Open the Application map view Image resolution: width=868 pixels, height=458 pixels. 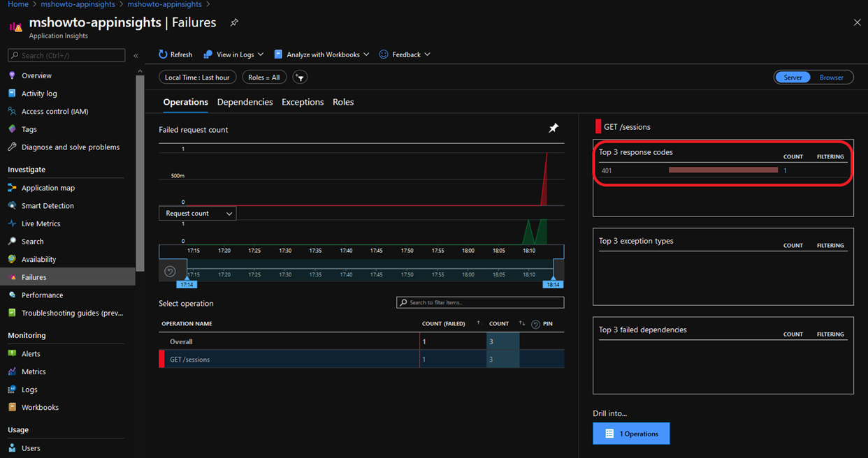[x=48, y=188]
